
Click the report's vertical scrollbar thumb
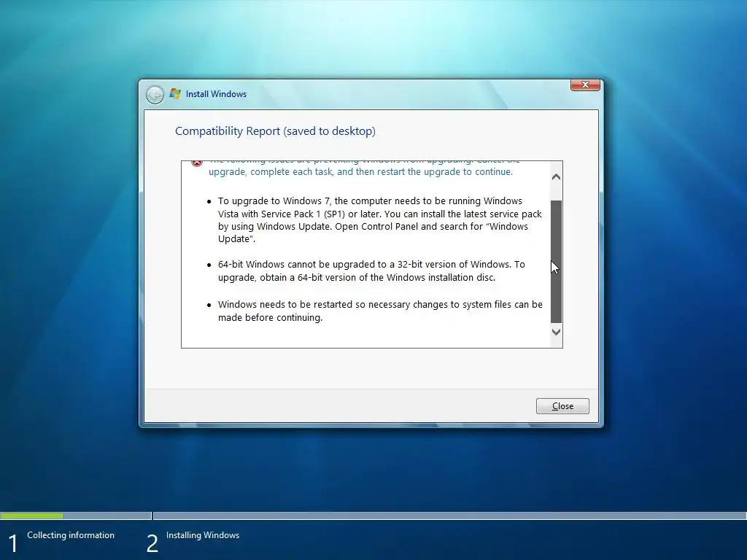[x=556, y=262]
